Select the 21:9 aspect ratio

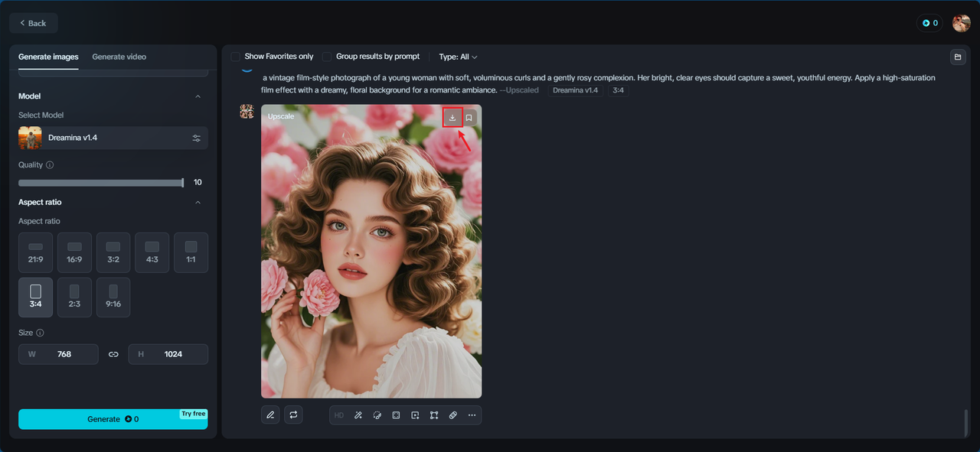tap(36, 252)
